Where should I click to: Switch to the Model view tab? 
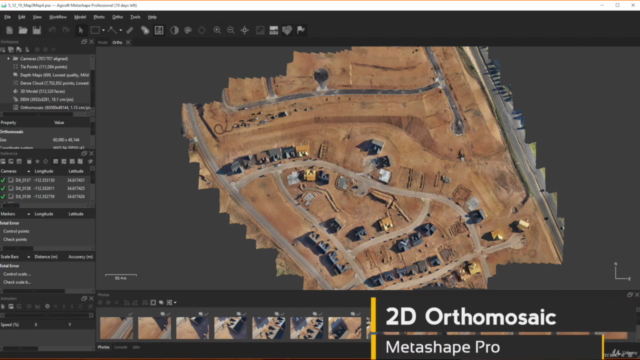point(102,42)
